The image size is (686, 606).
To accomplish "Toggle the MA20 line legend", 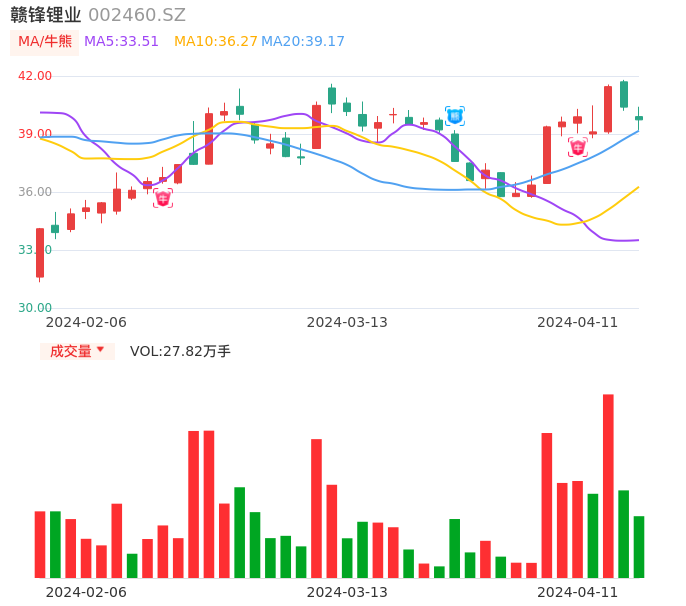I will coord(303,42).
